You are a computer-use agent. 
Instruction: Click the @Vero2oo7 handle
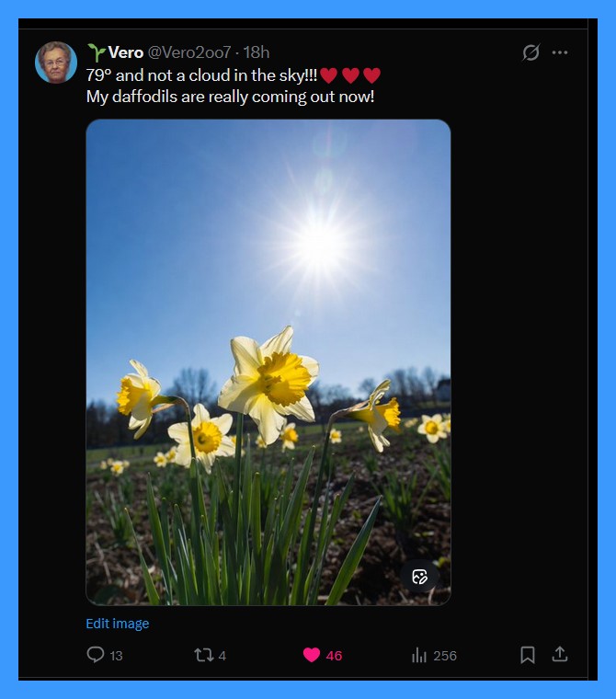(189, 52)
